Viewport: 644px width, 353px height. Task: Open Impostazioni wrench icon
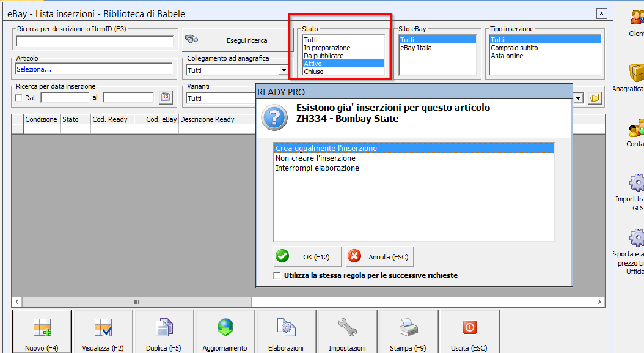(x=348, y=327)
